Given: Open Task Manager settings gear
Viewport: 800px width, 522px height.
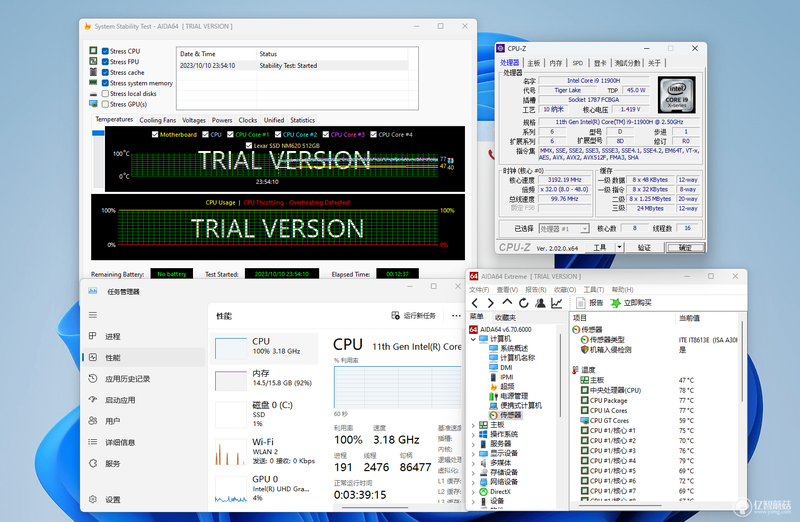Looking at the screenshot, I should [x=93, y=499].
